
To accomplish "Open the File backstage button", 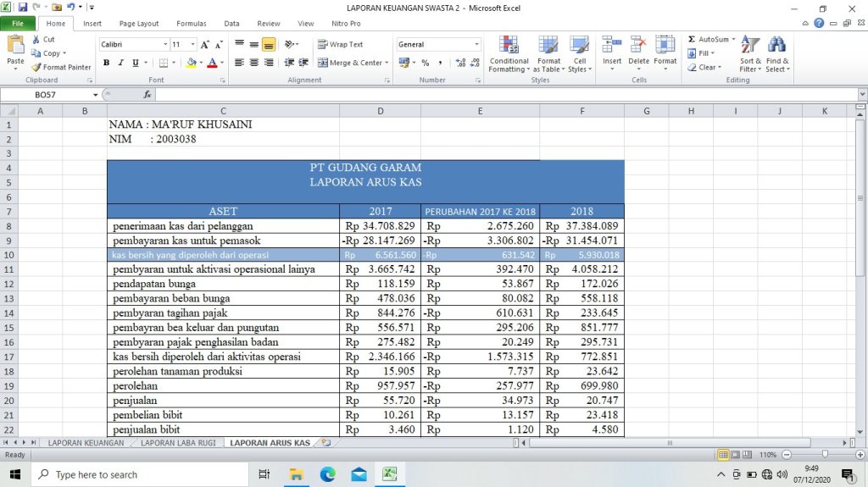I will pos(18,24).
